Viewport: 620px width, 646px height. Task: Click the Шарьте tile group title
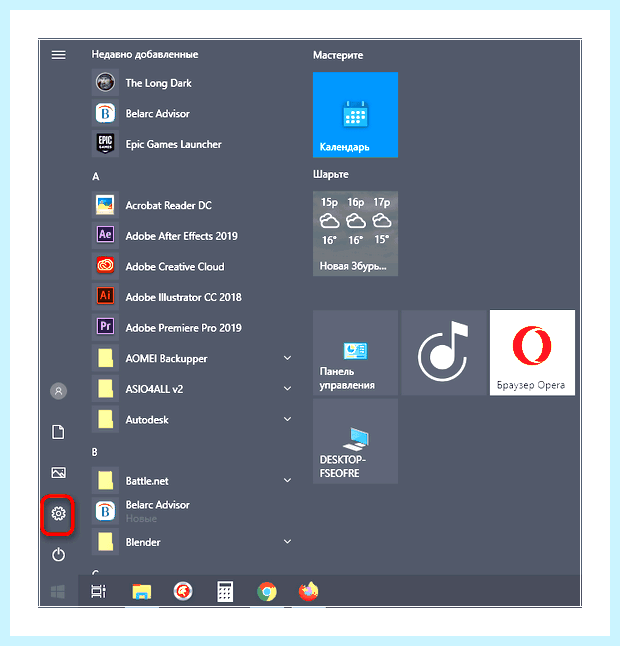pyautogui.click(x=330, y=174)
